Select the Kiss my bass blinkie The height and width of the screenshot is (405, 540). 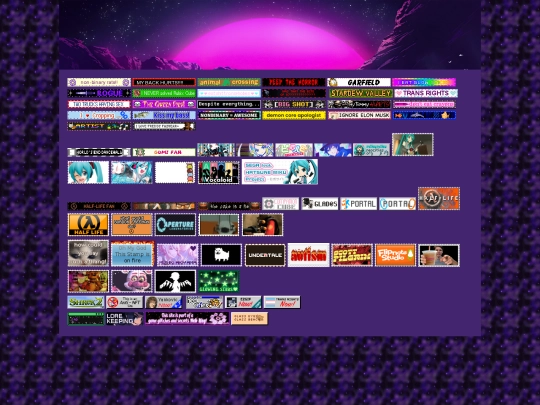click(164, 115)
